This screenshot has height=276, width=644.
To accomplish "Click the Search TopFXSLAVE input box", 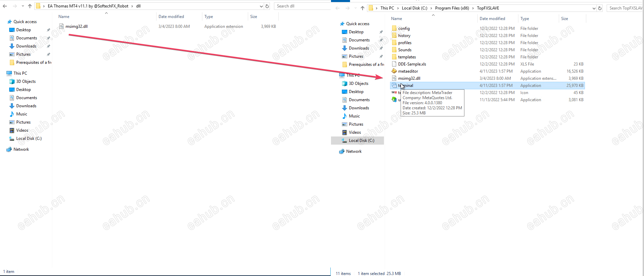I will click(625, 8).
